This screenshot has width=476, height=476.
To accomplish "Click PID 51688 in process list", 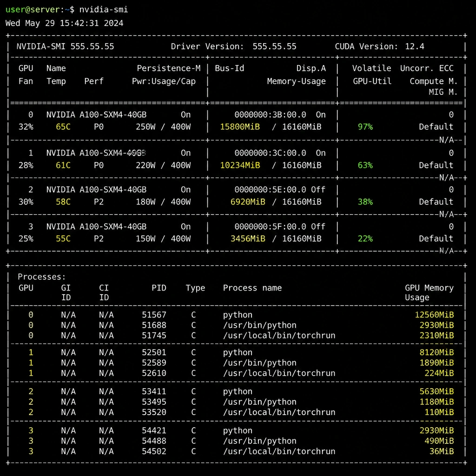I will tap(154, 325).
